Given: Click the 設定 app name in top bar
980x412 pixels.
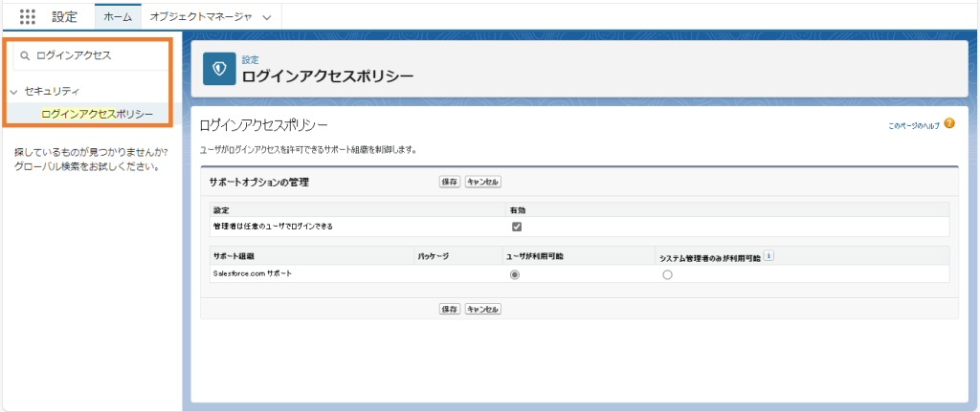Looking at the screenshot, I should tap(64, 17).
